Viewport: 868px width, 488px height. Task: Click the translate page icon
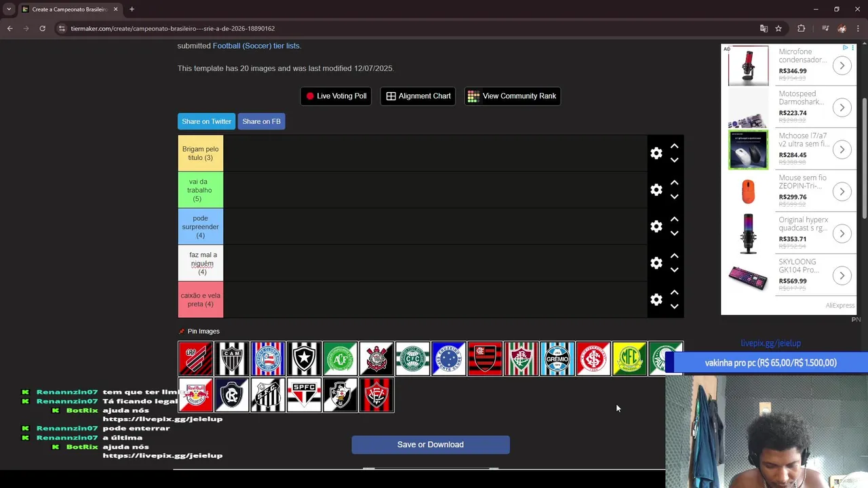click(x=764, y=28)
